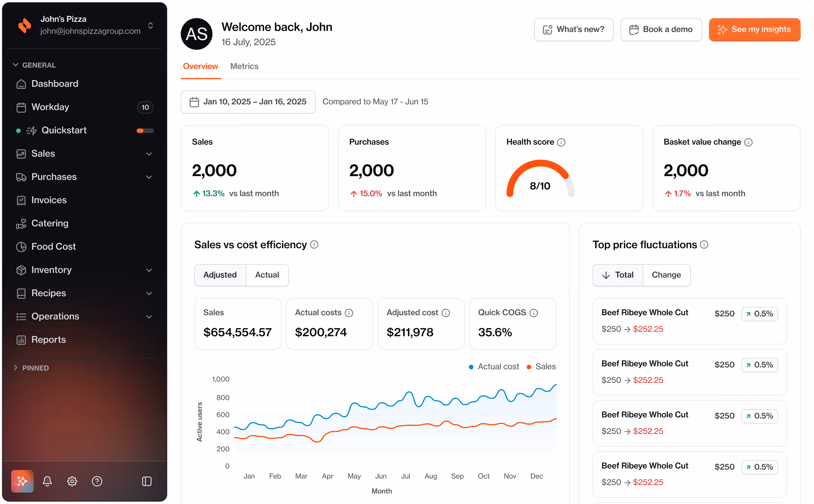The image size is (814, 504).
Task: Click the Sales chart icon in sidebar
Action: (x=21, y=154)
